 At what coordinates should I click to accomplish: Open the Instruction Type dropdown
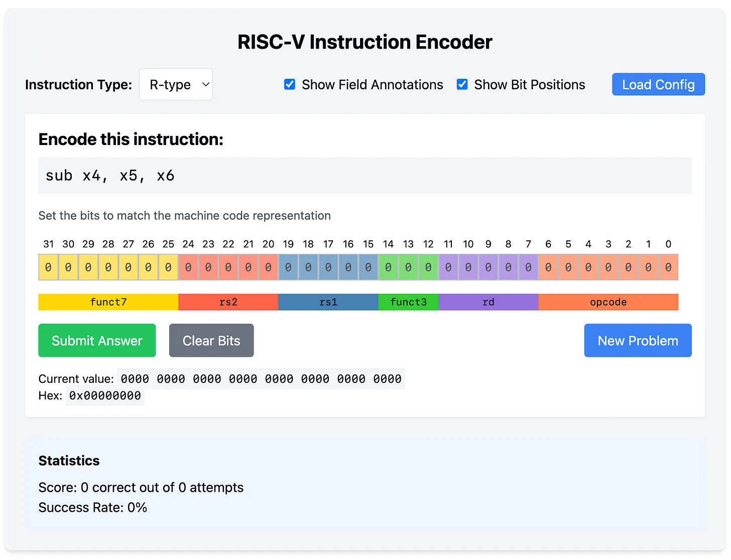point(176,84)
